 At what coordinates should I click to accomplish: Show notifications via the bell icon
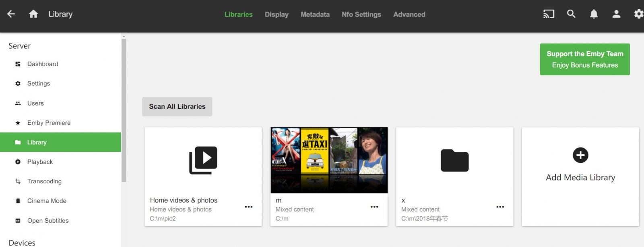[594, 14]
